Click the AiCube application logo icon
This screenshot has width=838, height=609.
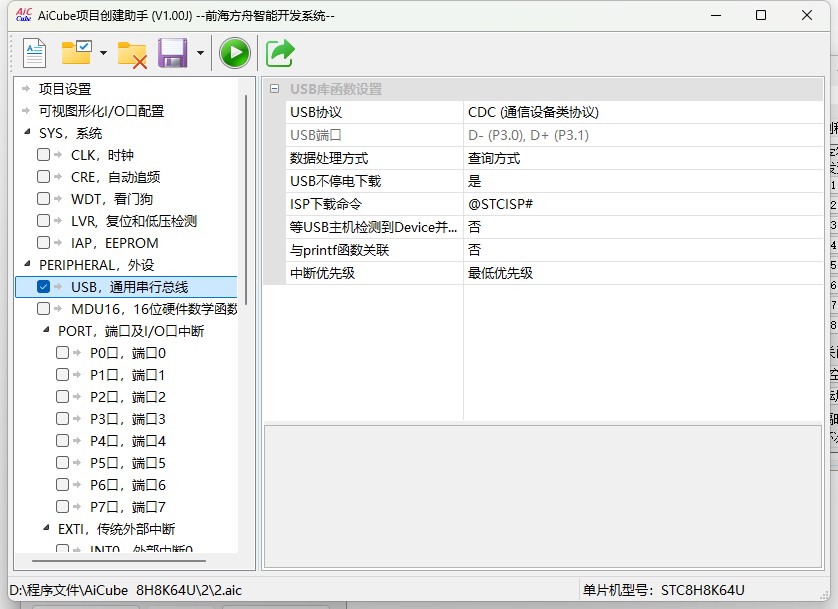point(24,15)
